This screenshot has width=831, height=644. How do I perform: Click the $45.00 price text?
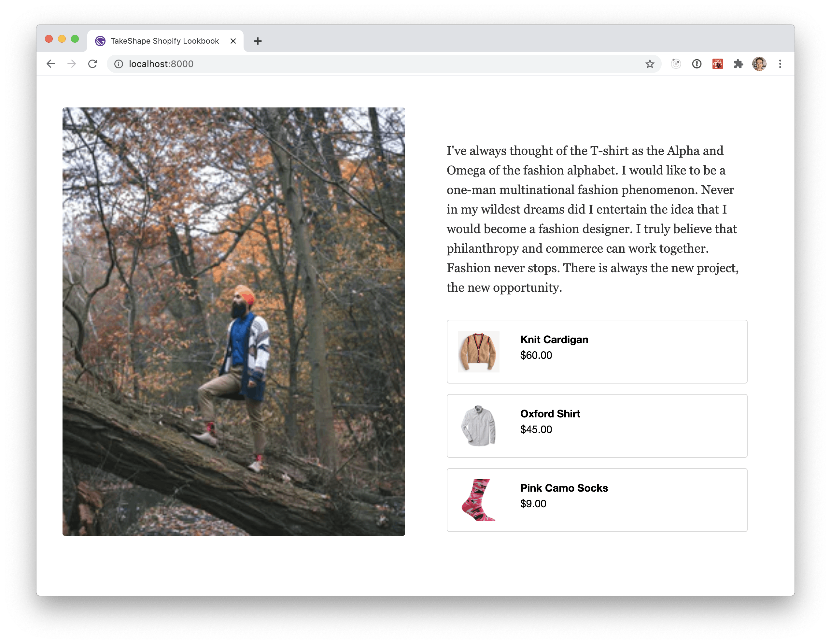tap(536, 429)
